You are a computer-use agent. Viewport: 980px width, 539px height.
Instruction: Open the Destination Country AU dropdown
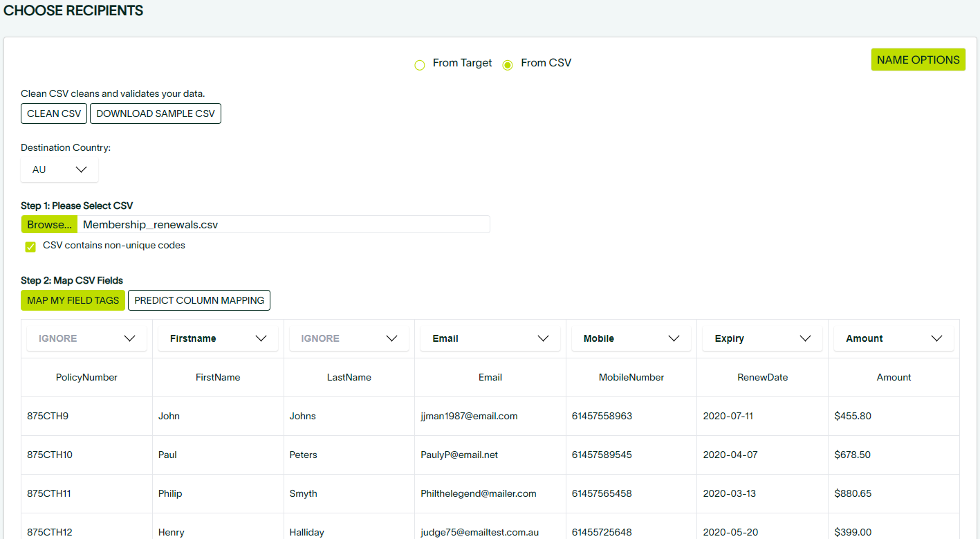pos(59,170)
